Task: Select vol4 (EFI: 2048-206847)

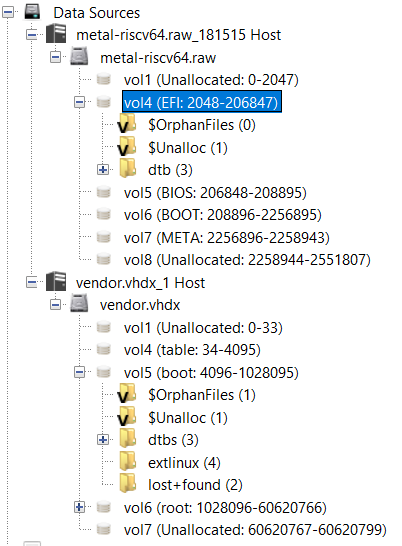Action: [202, 102]
